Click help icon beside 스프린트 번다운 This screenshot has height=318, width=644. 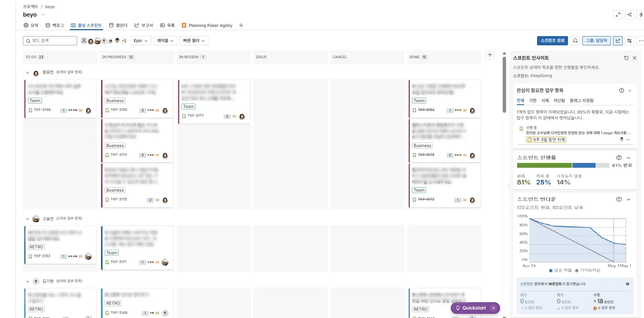coord(619,199)
